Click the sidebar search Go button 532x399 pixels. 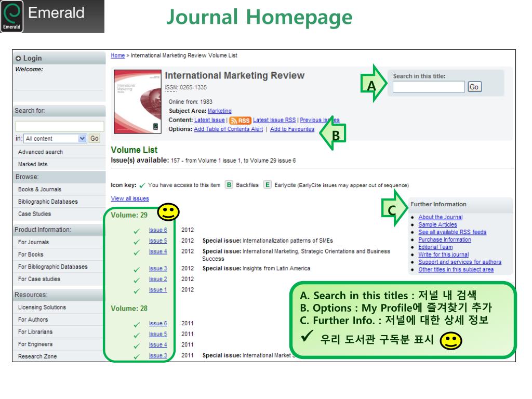[x=95, y=138]
